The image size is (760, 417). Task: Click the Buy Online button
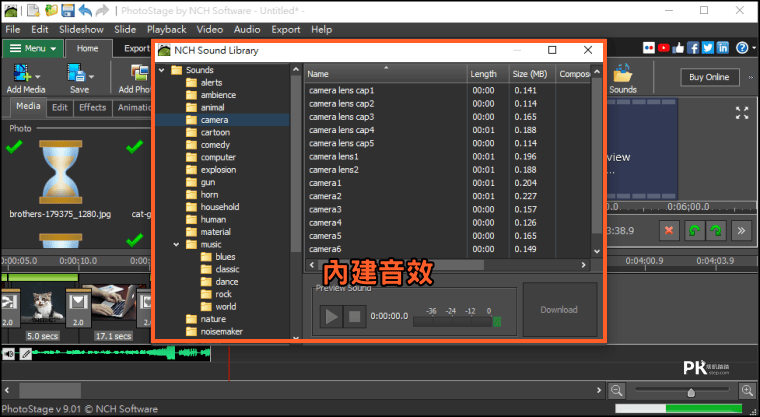tap(710, 77)
